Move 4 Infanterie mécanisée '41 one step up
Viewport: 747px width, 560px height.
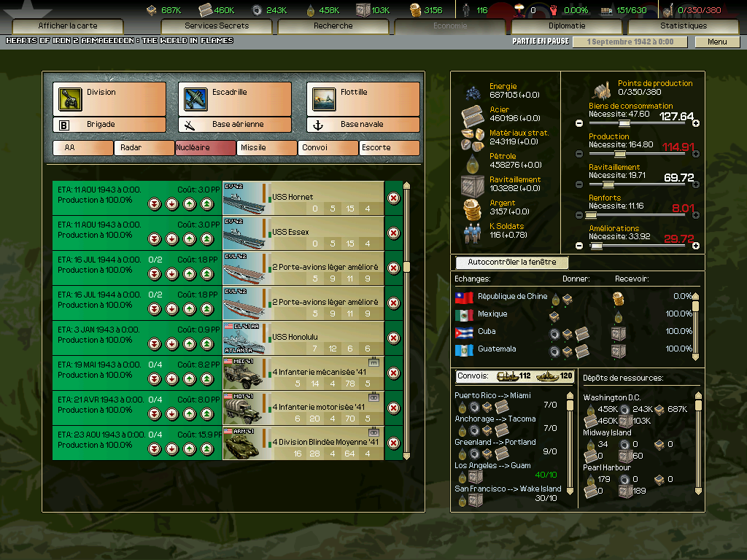click(190, 379)
